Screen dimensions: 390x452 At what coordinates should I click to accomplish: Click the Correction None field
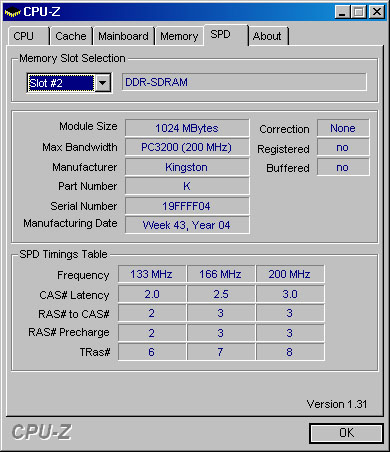343,128
